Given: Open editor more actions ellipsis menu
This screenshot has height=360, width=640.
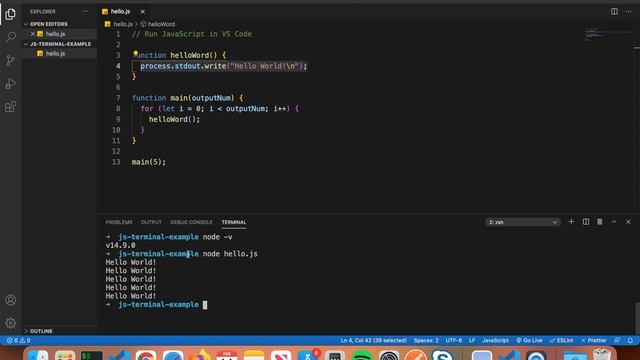Looking at the screenshot, I should (628, 11).
